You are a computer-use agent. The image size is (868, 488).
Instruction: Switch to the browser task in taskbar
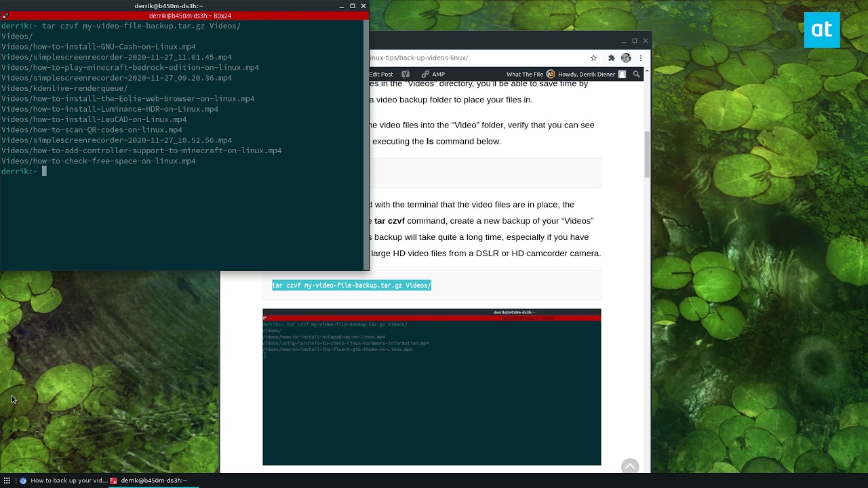tap(62, 481)
